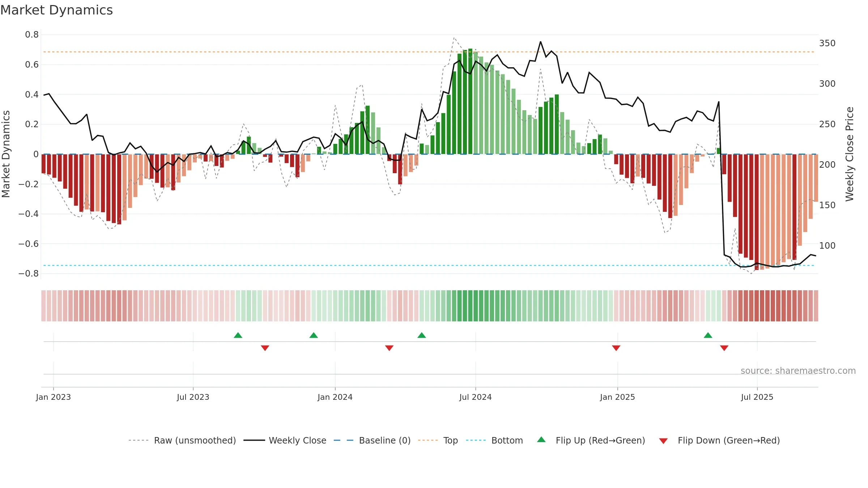Toggle the Flip Up (Red→Green) legend entry
Image resolution: width=868 pixels, height=488 pixels.
(x=591, y=440)
